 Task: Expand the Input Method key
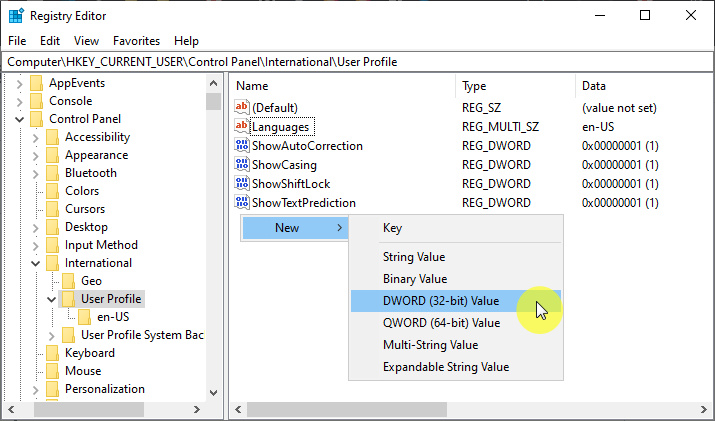(x=36, y=245)
